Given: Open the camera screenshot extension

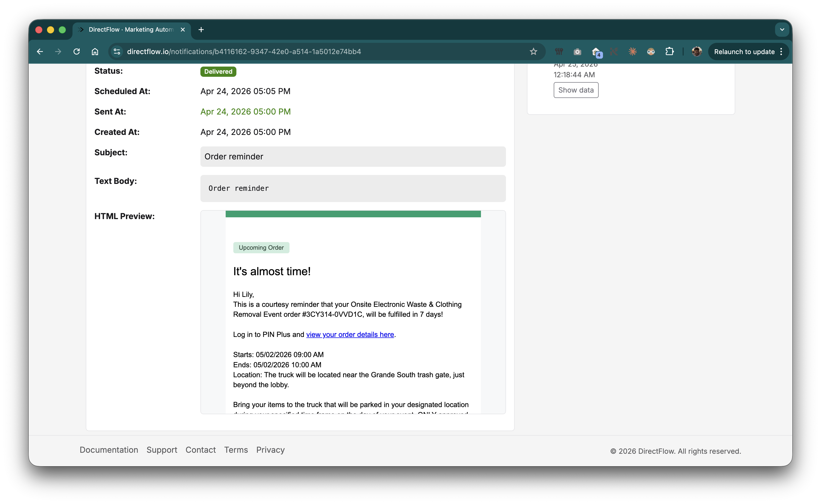Looking at the screenshot, I should point(577,52).
